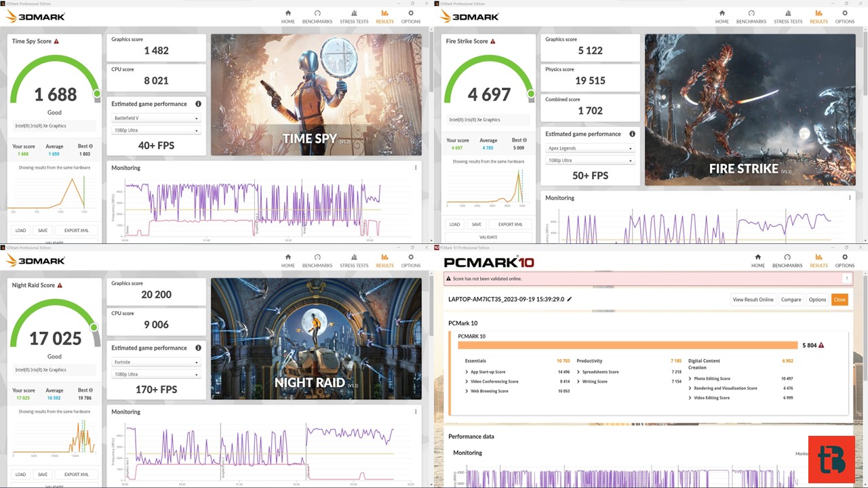868x488 pixels.
Task: Open the Monitoring kebab menu in Time Spy window
Action: [x=416, y=168]
